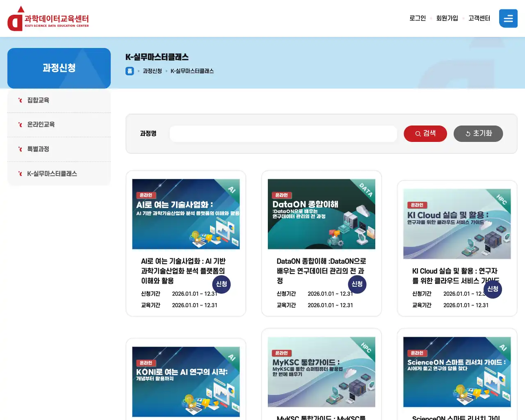
Task: Click the red 검색 button
Action: coord(425,134)
